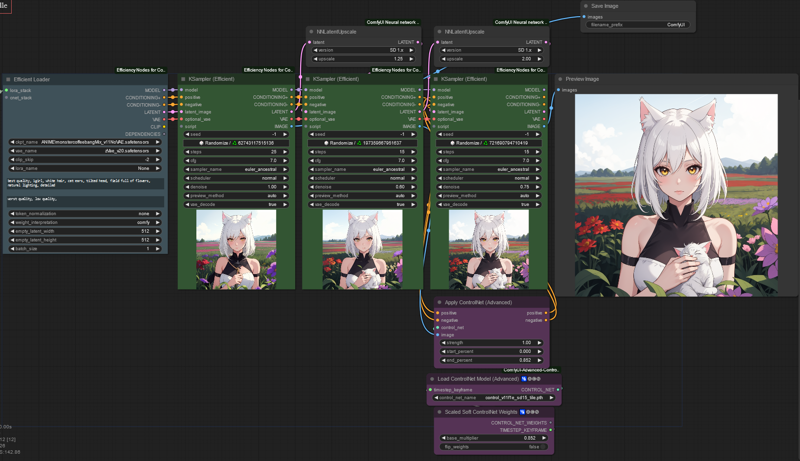Toggle vae_decode on the KSampler with 18 steps

(362, 204)
